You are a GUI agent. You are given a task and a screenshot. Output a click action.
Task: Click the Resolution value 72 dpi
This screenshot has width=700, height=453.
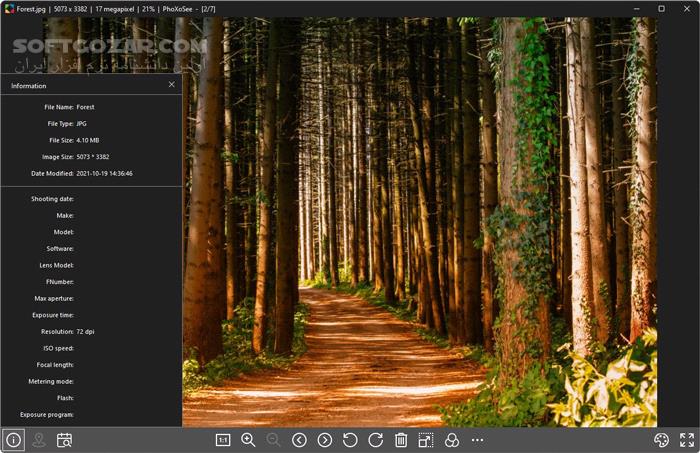coord(85,332)
